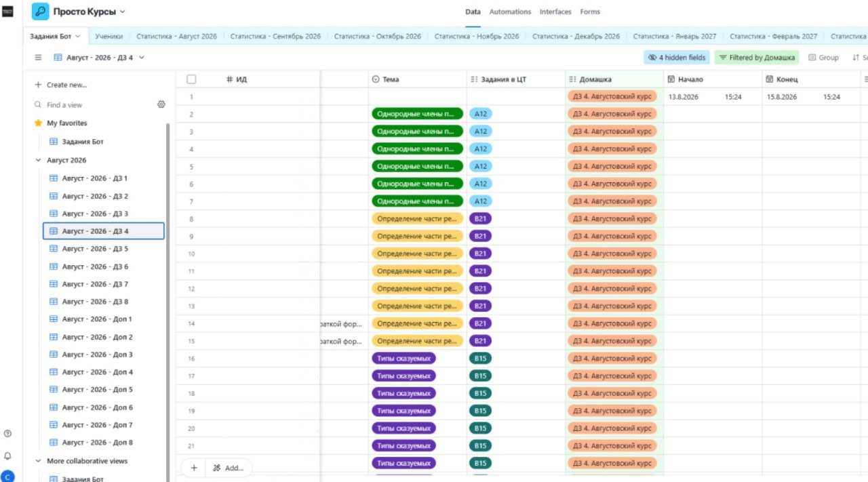The image size is (868, 482).
Task: Focus the Find a view search field
Action: click(94, 105)
